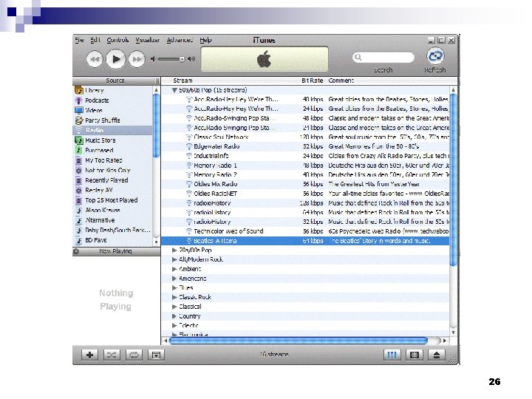532x399 pixels.
Task: Click the Source list scrollbar thumb
Action: (156, 126)
